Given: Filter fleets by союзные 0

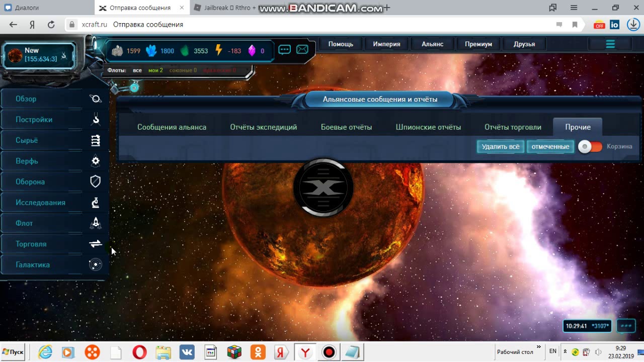Looking at the screenshot, I should click(183, 70).
